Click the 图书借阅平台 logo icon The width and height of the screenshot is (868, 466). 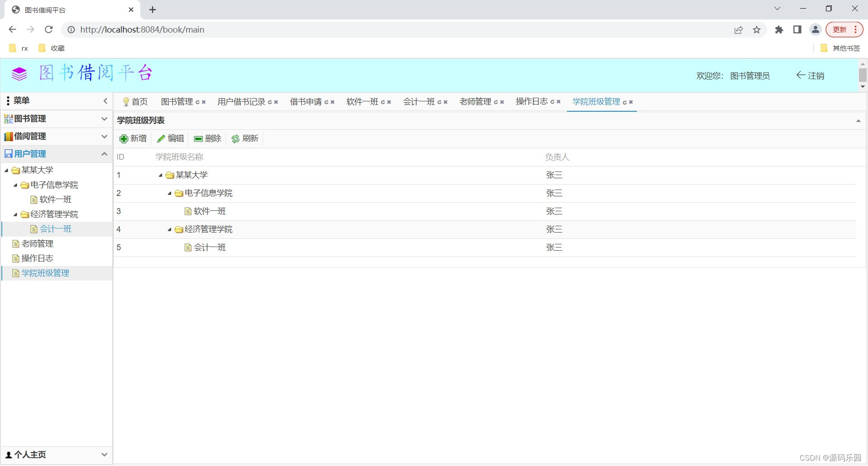(x=19, y=73)
